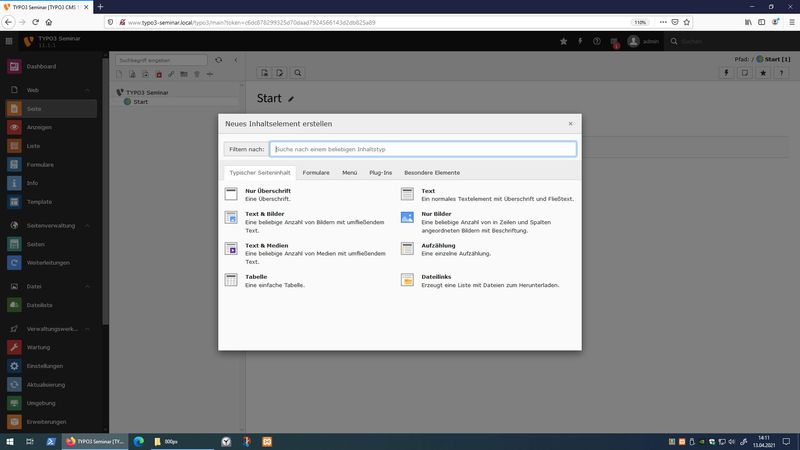The image size is (800, 450).
Task: Click 'Nur Überschrift' content type link
Action: [x=268, y=190]
